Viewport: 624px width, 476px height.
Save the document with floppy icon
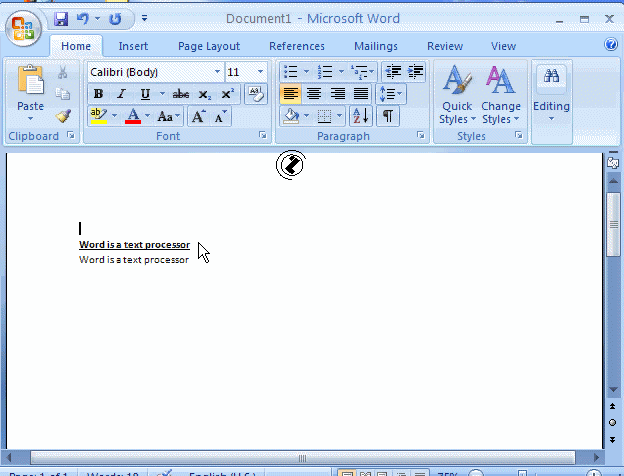61,19
